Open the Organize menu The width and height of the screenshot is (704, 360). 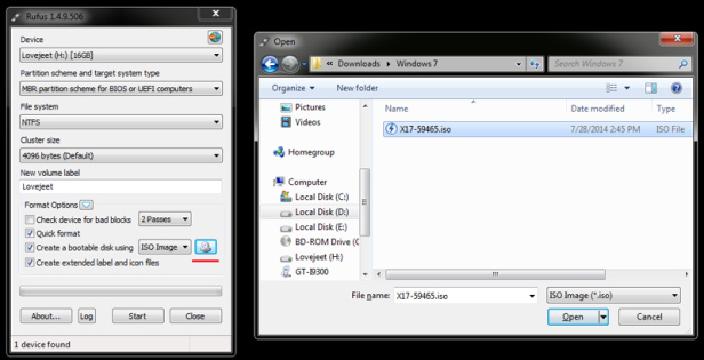point(293,88)
